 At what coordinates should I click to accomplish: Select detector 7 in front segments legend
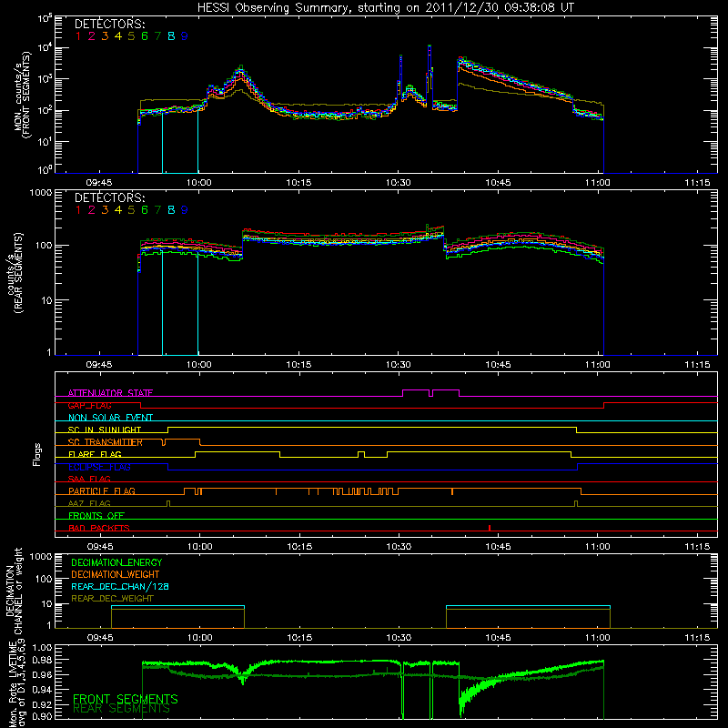coord(157,36)
